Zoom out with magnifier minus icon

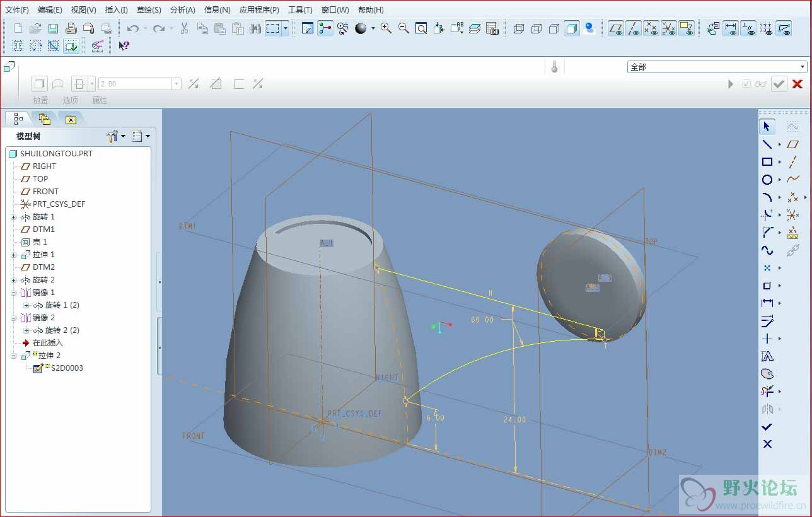click(403, 28)
